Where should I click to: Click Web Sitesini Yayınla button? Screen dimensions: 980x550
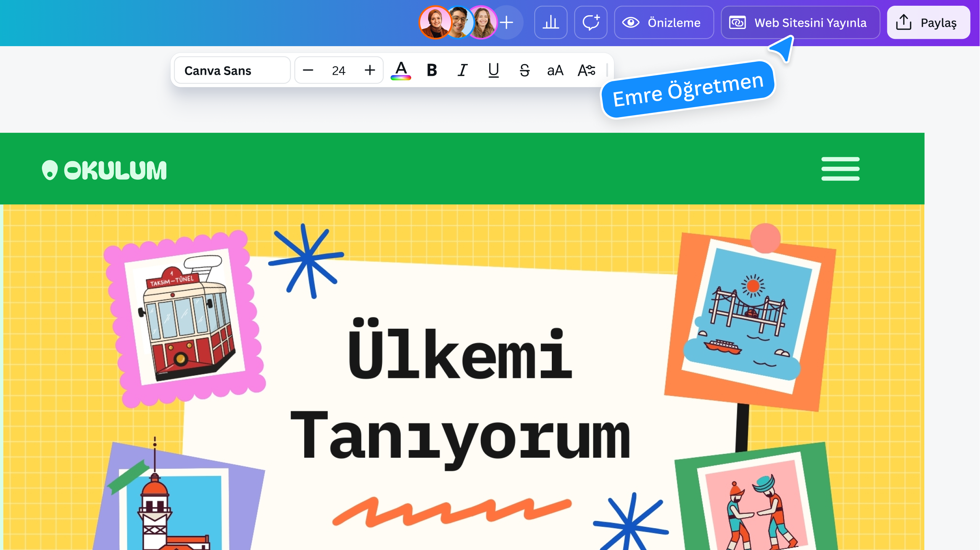click(800, 23)
